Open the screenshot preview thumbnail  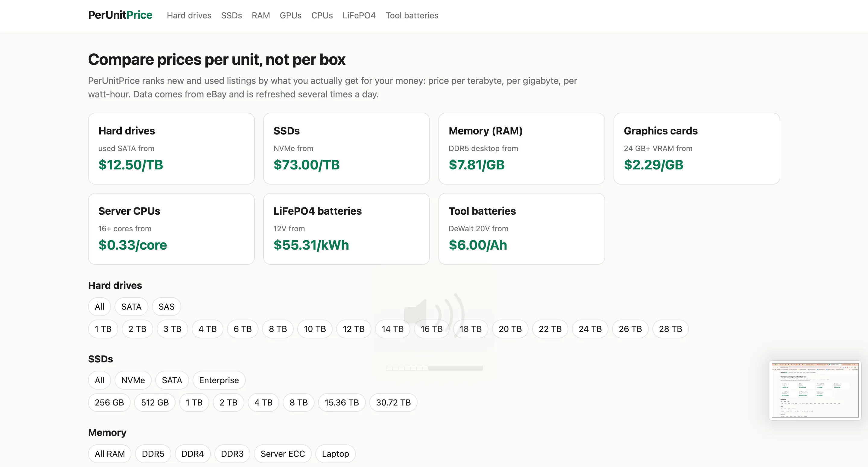coord(815,390)
